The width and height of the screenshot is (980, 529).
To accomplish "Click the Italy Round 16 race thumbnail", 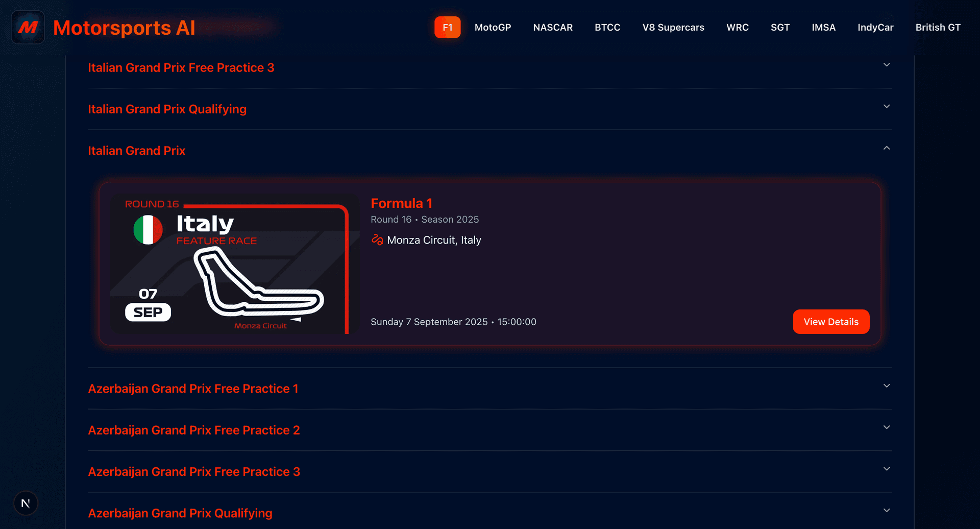I will pos(235,264).
